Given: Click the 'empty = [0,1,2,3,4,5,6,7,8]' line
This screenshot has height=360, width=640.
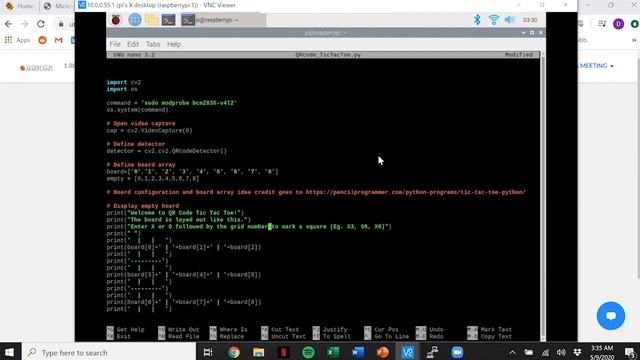Looking at the screenshot, I should tap(153, 178).
